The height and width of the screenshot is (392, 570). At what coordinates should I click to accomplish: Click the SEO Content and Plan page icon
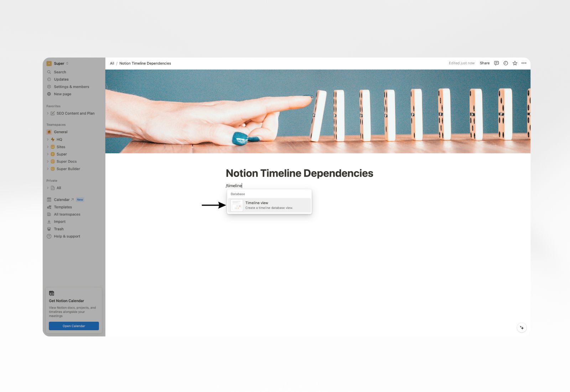tap(53, 113)
